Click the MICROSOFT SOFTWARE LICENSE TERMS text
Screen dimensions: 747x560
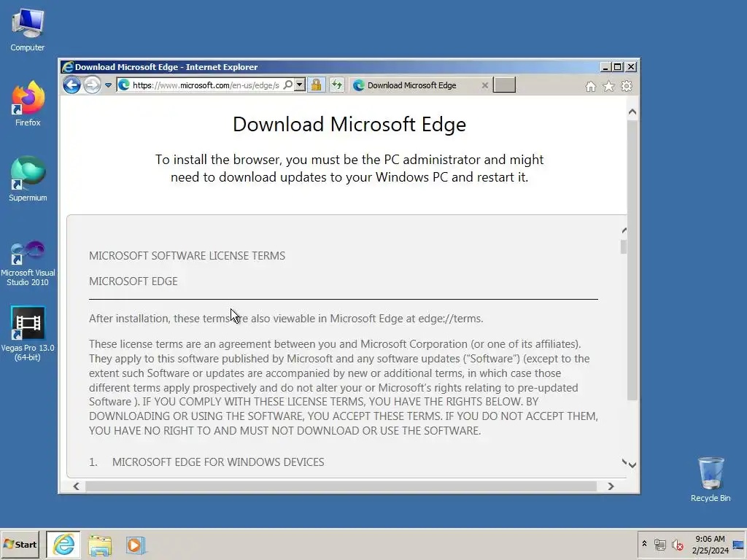(187, 256)
